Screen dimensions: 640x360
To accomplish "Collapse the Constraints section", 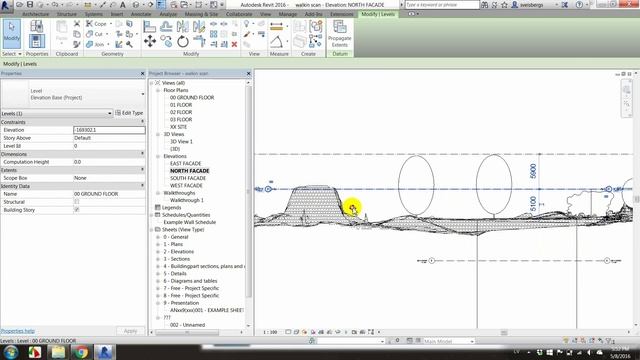I will coord(142,122).
